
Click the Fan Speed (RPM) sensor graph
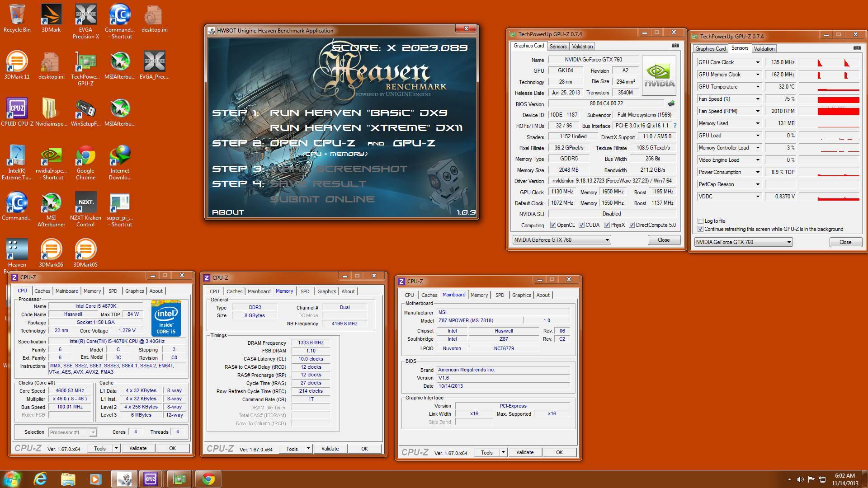click(x=829, y=111)
